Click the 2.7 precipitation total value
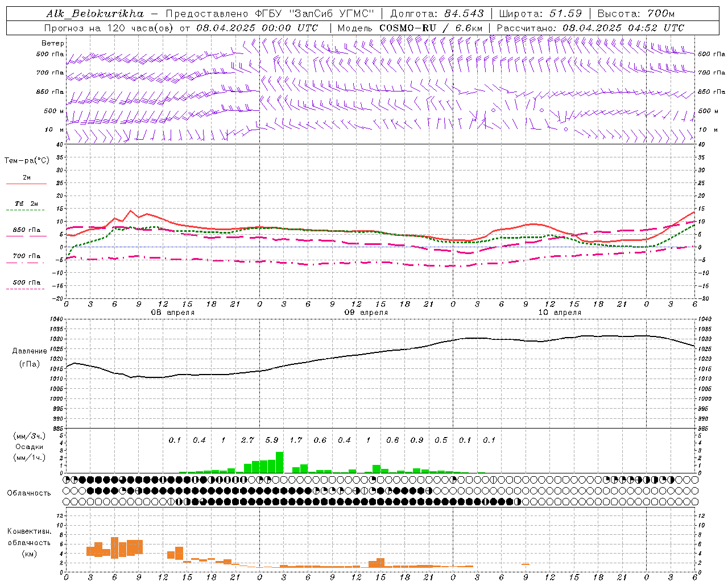 (247, 440)
